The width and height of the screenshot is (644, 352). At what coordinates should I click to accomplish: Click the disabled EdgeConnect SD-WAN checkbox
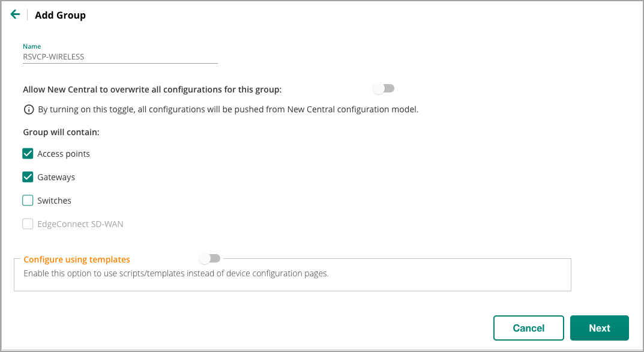[x=28, y=223]
